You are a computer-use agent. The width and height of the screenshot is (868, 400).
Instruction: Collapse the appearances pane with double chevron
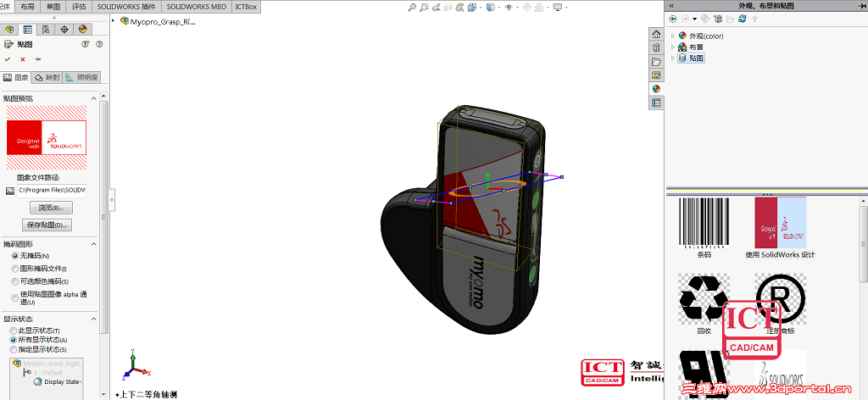click(x=671, y=6)
